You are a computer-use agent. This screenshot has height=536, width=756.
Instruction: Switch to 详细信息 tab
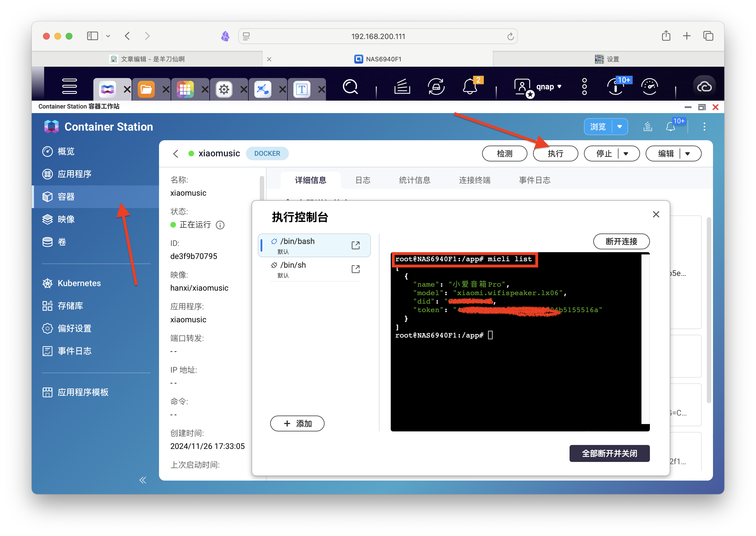point(310,180)
